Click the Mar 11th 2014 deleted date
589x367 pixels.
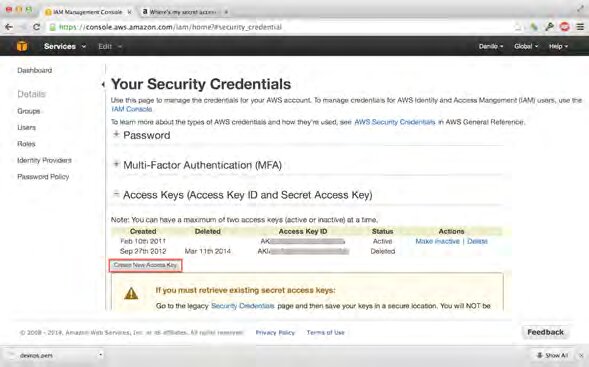click(208, 251)
